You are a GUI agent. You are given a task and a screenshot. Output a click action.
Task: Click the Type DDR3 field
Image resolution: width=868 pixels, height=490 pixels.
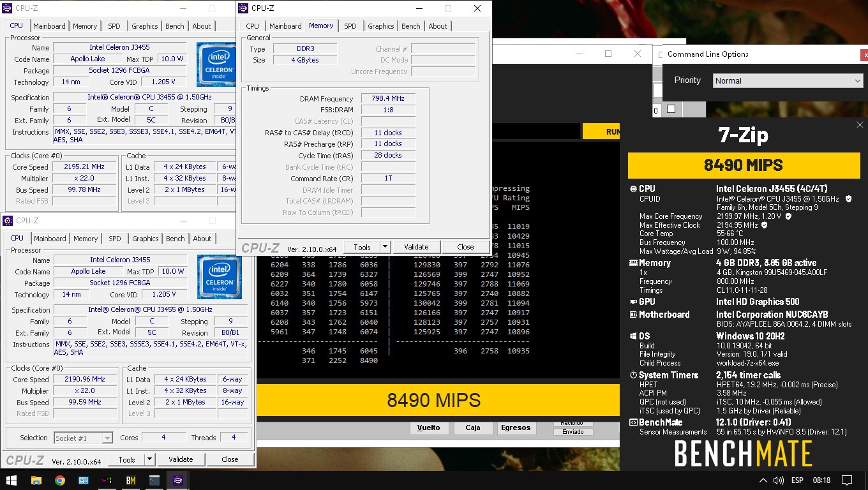[x=305, y=49]
